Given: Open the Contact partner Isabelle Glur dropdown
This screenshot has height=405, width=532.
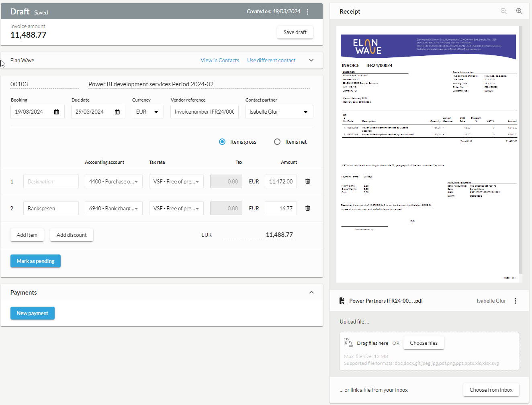Looking at the screenshot, I should click(279, 112).
